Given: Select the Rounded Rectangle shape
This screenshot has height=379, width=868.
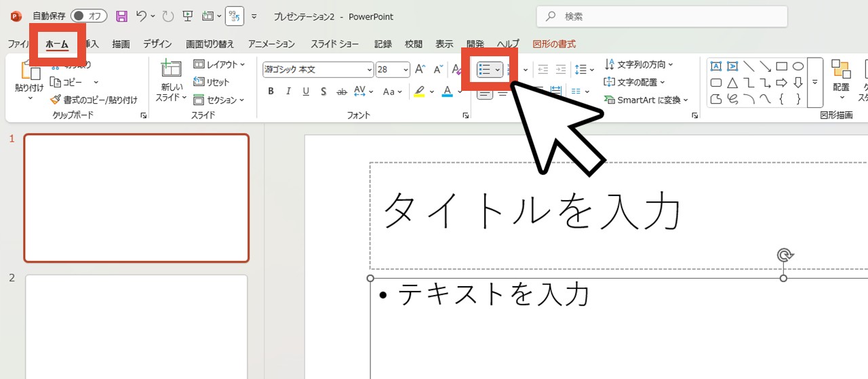Looking at the screenshot, I should 715,83.
